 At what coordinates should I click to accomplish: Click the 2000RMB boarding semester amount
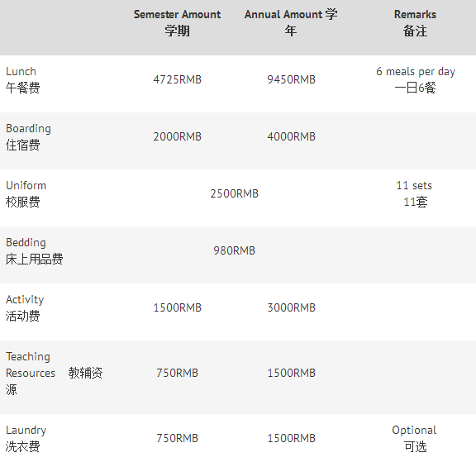pos(178,136)
